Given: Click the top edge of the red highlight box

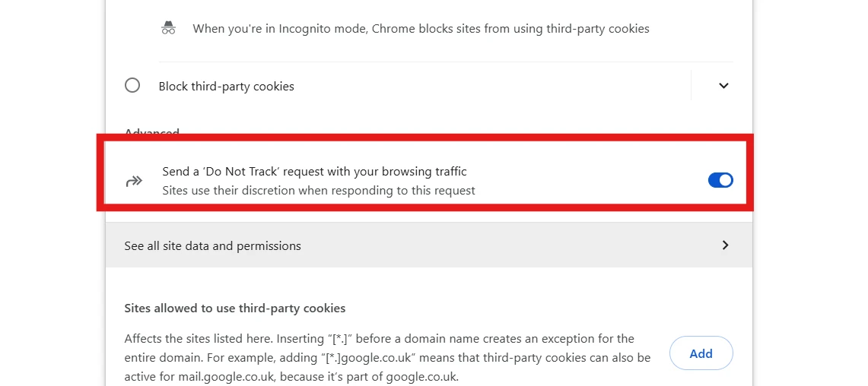Looking at the screenshot, I should (x=425, y=137).
